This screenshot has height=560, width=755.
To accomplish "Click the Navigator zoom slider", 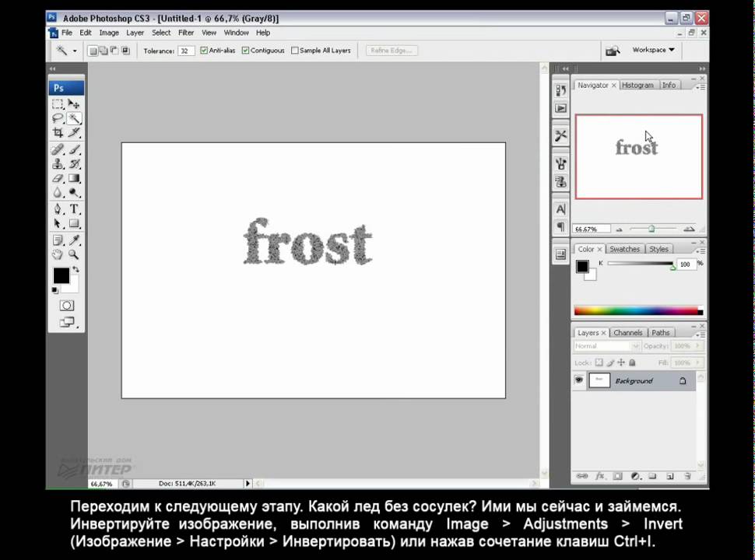I will 651,229.
